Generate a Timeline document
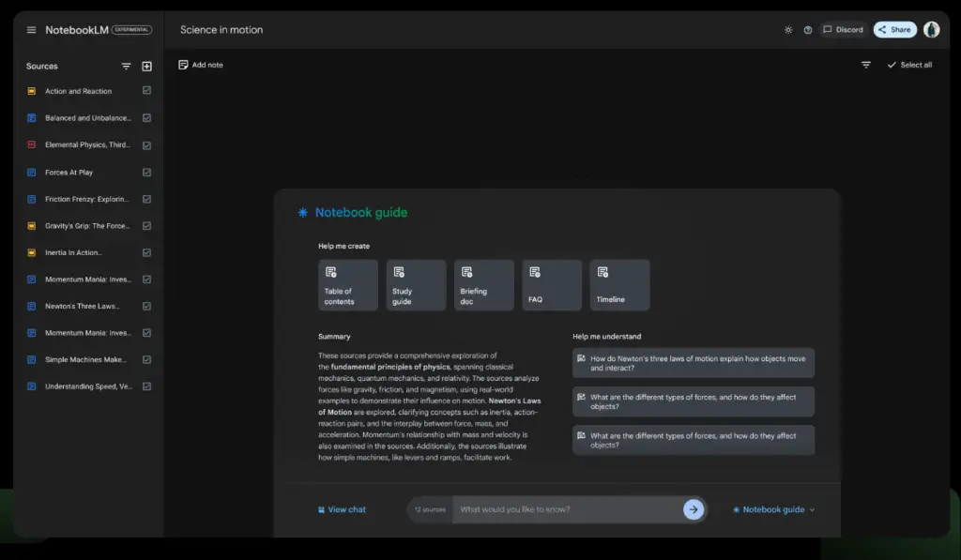The width and height of the screenshot is (961, 560). tap(619, 285)
